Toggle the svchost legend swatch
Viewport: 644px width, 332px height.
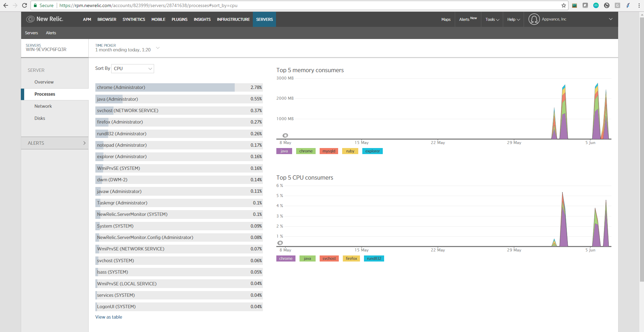(x=329, y=258)
